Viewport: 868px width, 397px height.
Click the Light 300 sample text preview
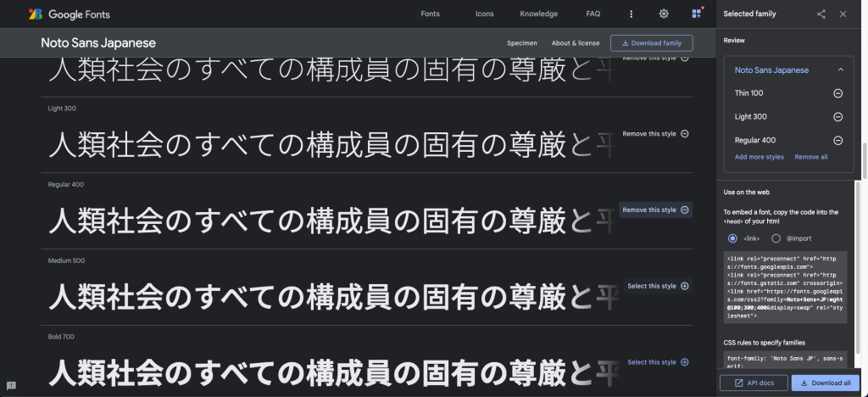[x=330, y=145]
